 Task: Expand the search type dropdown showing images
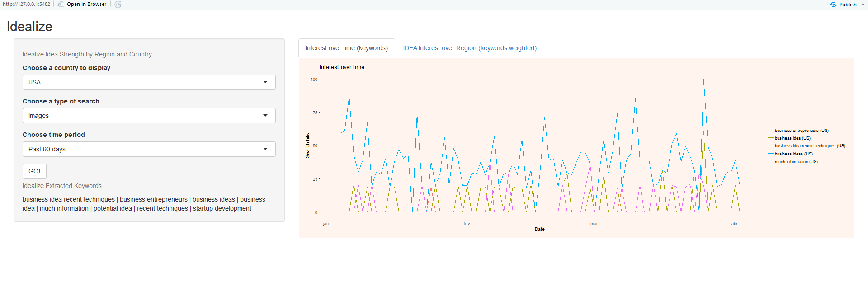click(149, 116)
